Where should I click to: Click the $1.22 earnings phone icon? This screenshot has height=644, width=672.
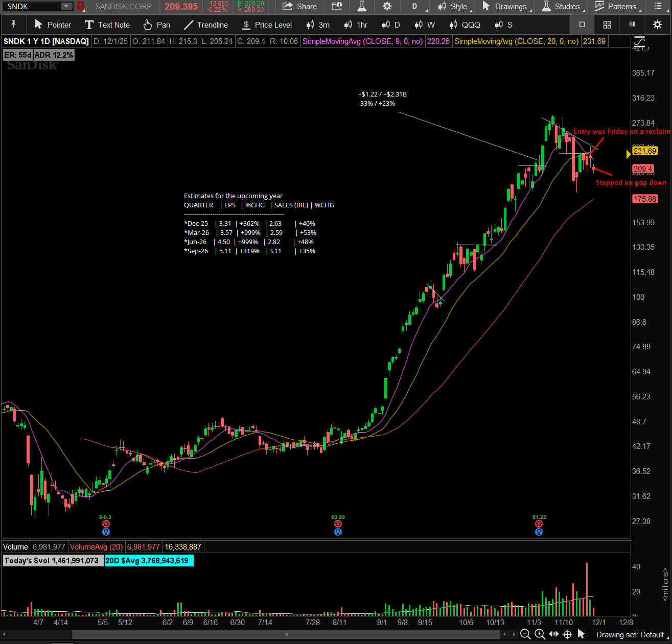(539, 524)
